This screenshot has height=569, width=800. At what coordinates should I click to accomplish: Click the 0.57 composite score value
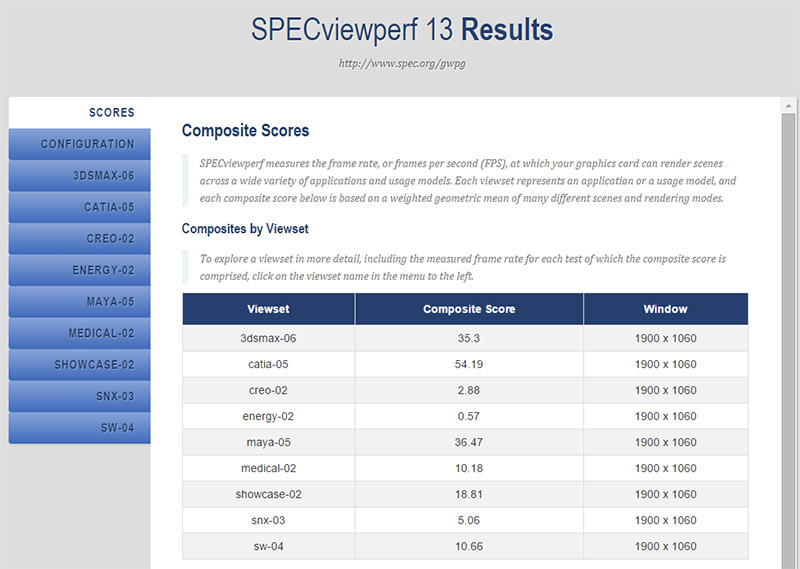tap(469, 416)
